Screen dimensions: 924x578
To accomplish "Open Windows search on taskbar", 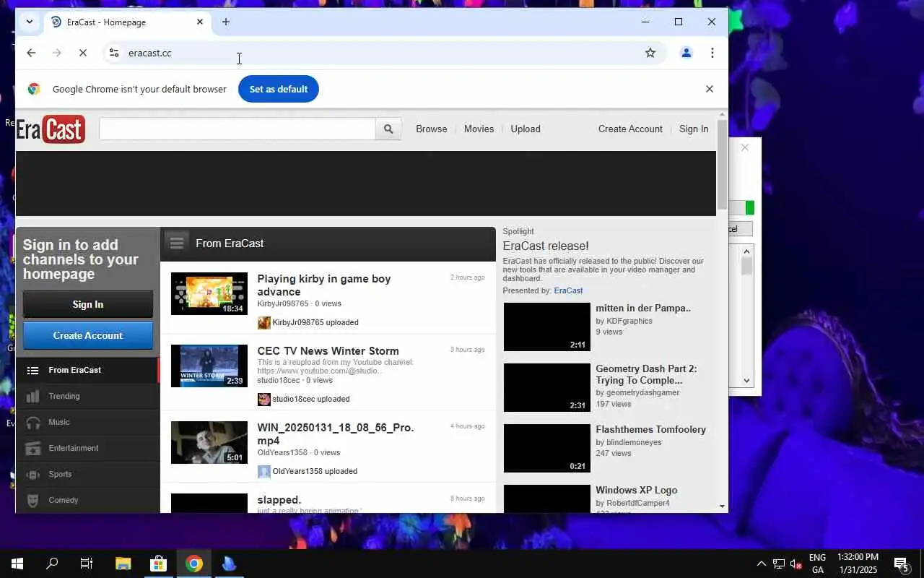I will coord(52,564).
